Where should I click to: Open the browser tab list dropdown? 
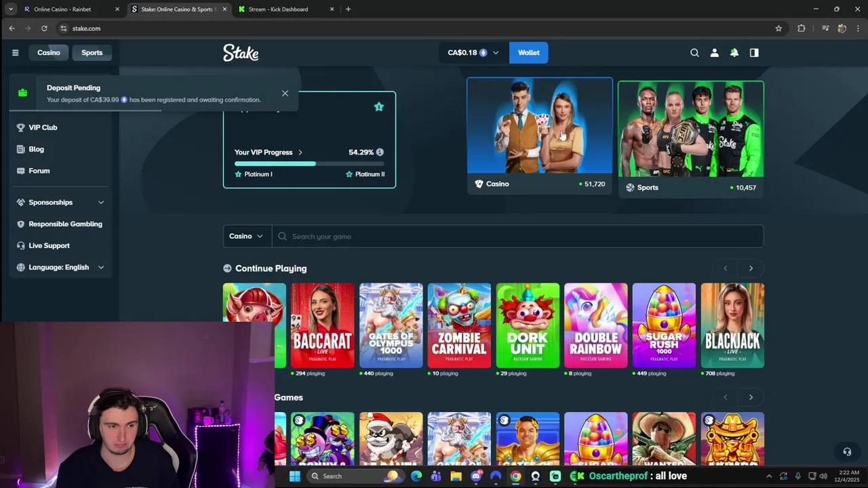pos(10,9)
